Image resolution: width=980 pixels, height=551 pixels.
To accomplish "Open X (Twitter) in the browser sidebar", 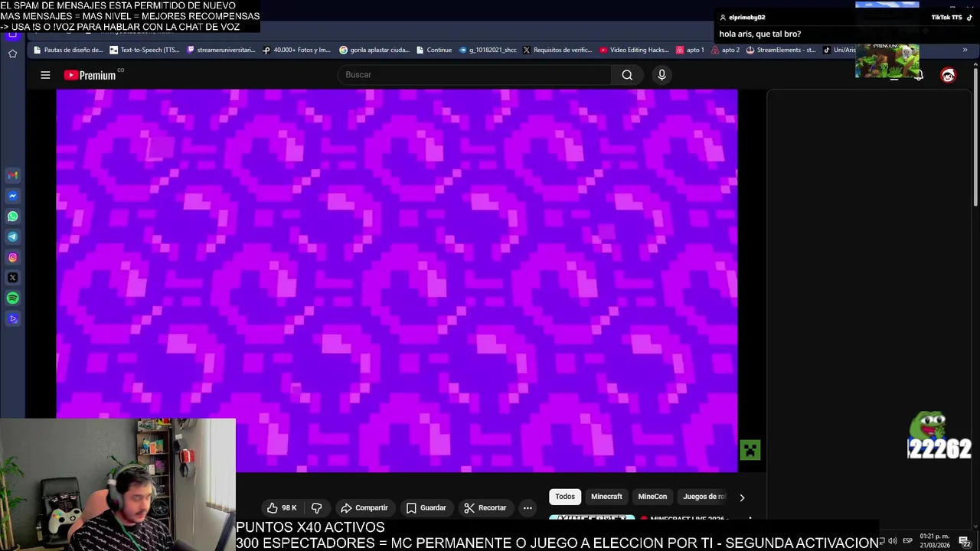I will (13, 278).
